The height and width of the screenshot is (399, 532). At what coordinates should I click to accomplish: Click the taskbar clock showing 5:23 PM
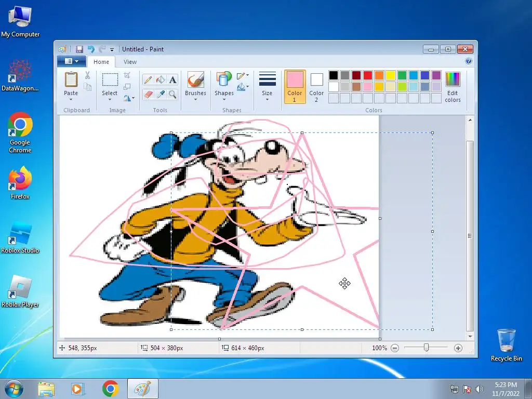pos(506,389)
